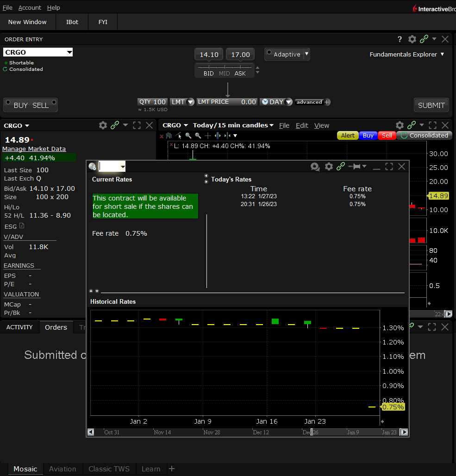Zoom in on the chart
The height and width of the screenshot is (476, 456).
pyautogui.click(x=188, y=136)
